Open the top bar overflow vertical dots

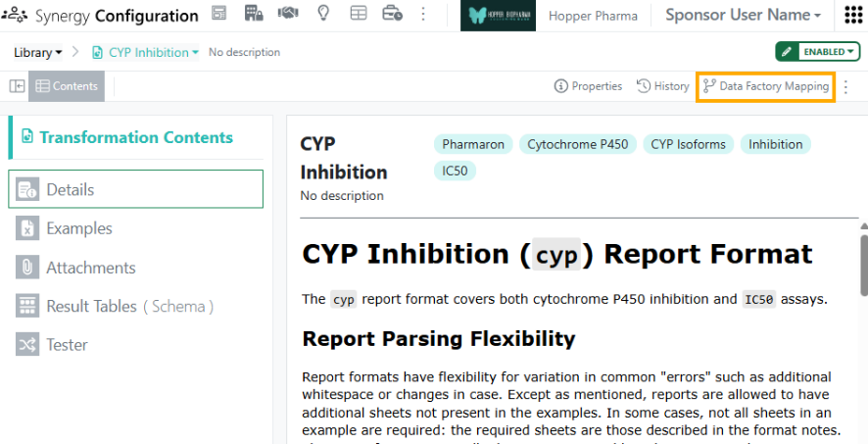423,14
